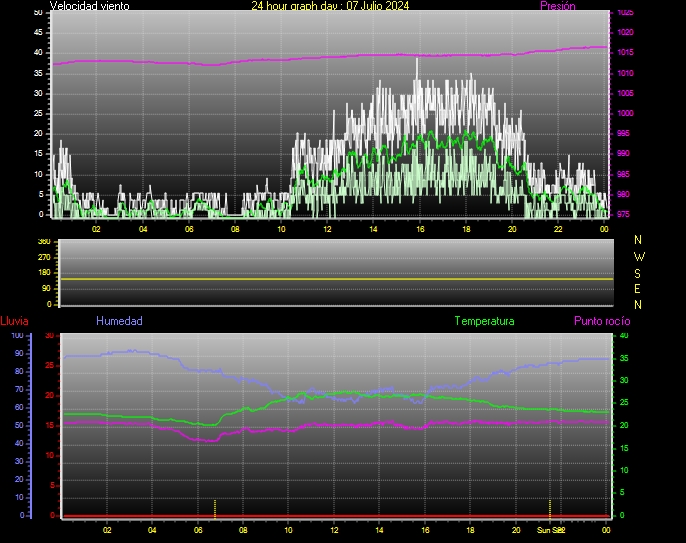Click the "Humedad" legend label
Image resolution: width=686 pixels, height=543 pixels.
(x=119, y=321)
